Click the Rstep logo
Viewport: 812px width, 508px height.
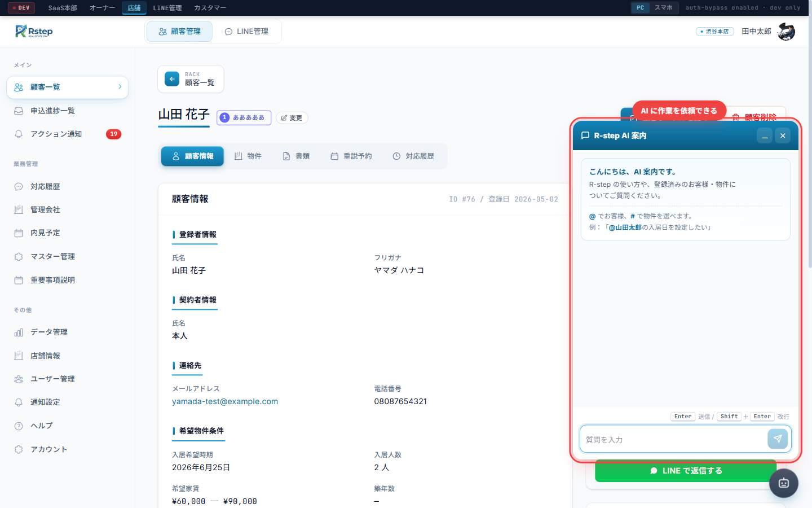point(34,31)
